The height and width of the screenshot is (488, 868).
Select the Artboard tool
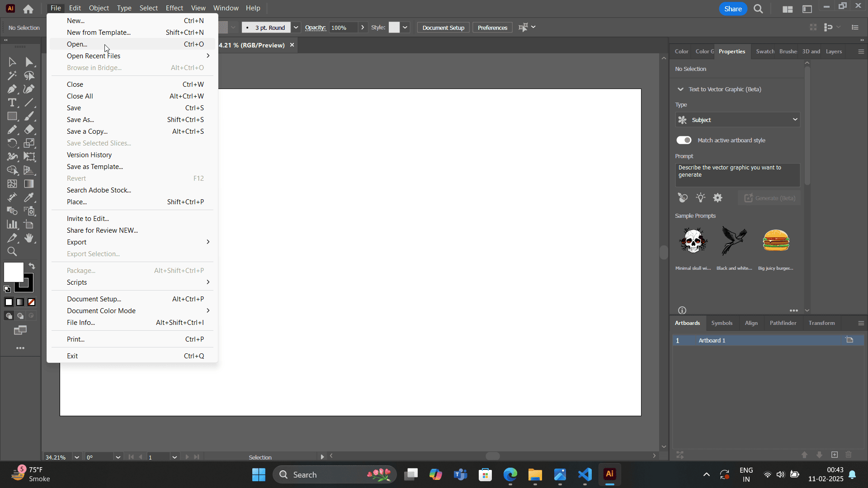[x=29, y=225]
